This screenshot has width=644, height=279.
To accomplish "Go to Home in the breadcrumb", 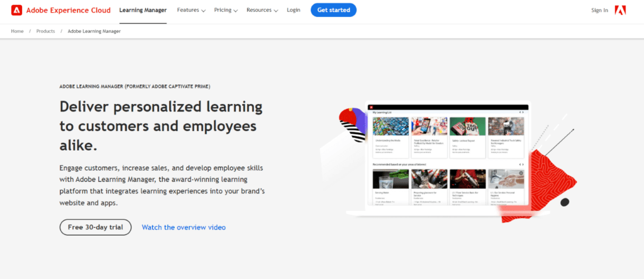I will [17, 31].
